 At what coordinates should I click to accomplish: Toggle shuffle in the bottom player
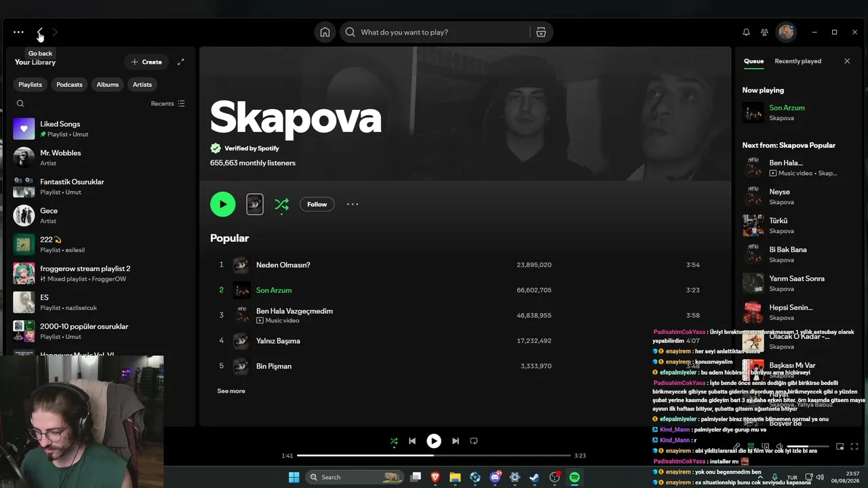(394, 441)
